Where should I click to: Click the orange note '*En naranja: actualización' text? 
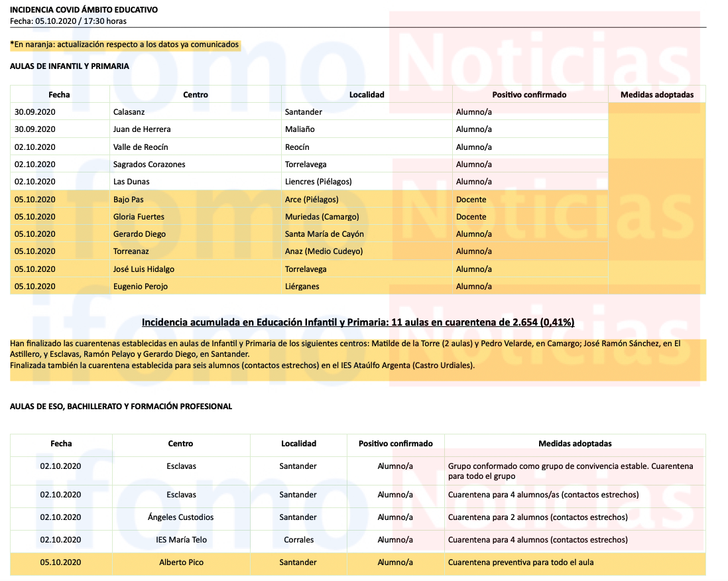125,45
